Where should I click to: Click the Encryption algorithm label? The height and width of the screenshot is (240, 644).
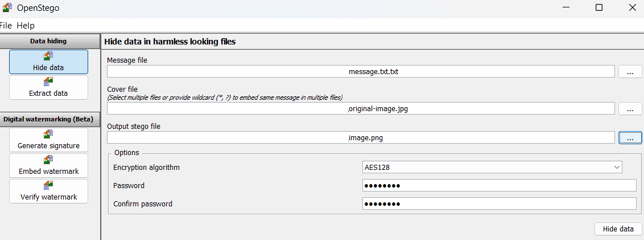point(146,168)
